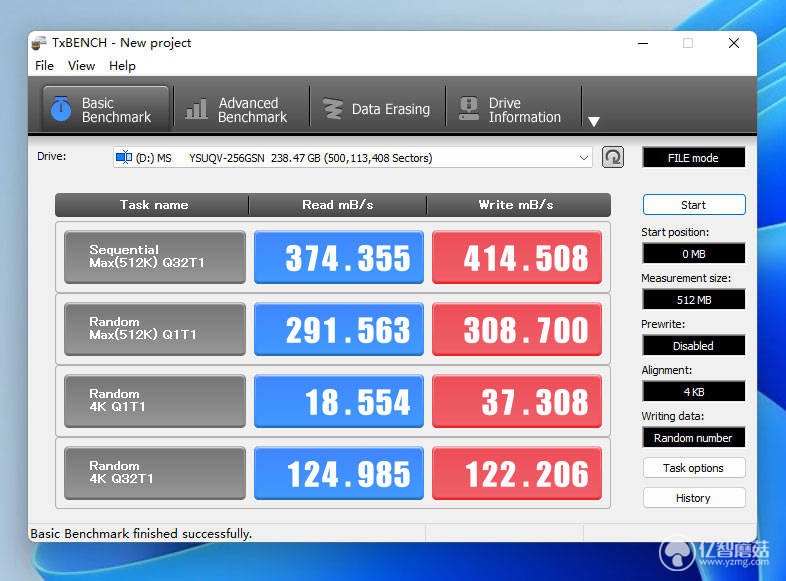Switch to the Data Erasing tab
Image resolution: width=786 pixels, height=581 pixels.
[x=377, y=109]
